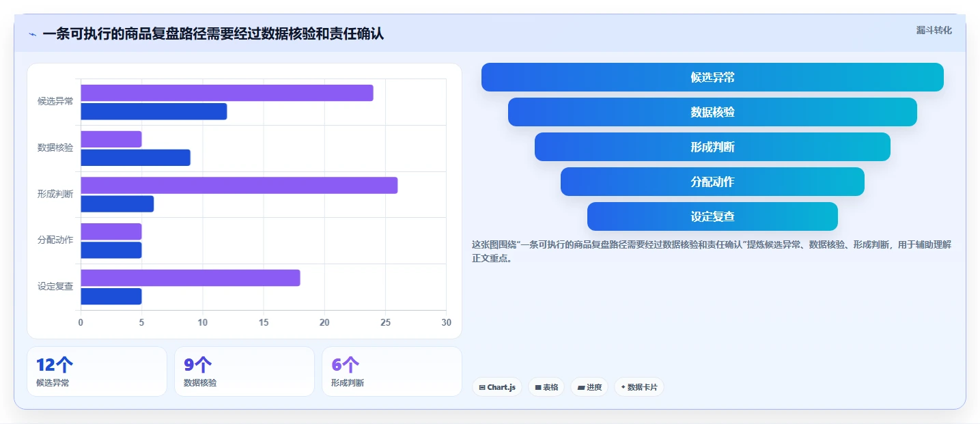The width and height of the screenshot is (980, 424).
Task: Select the 表格 tag chip
Action: (x=546, y=387)
